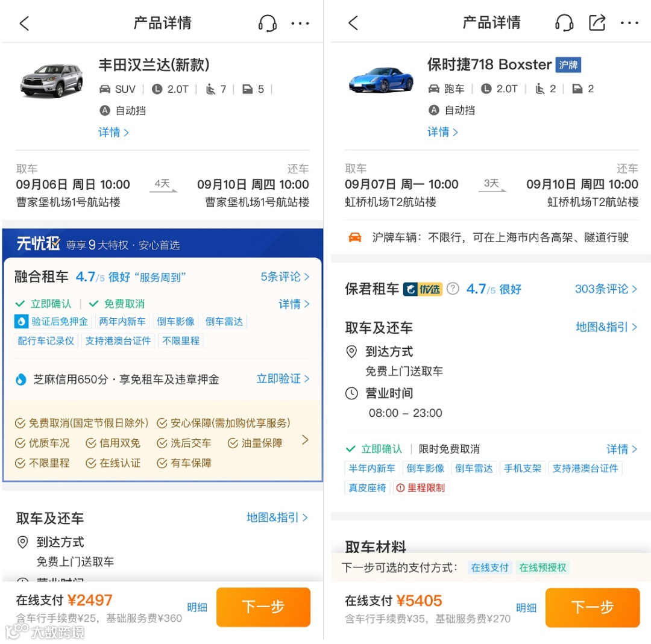Tap the headset icon on Porsche page
651x644 pixels.
(564, 23)
